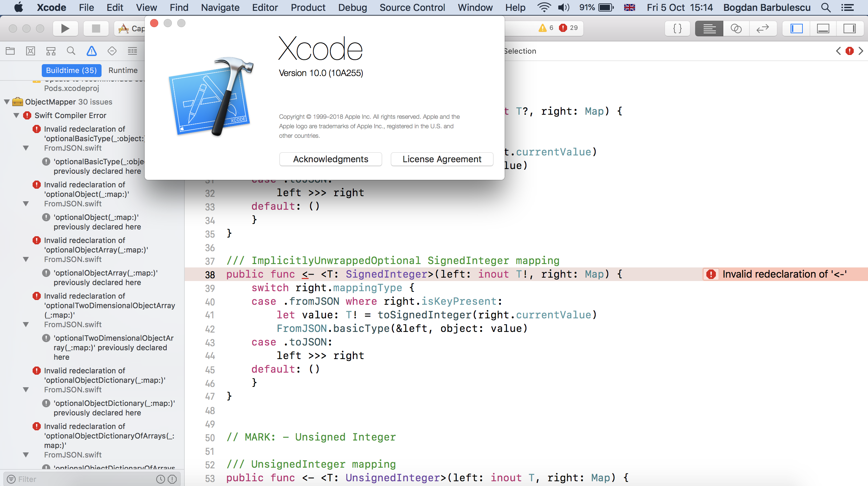Click the yellow warnings count indicator
868x486 pixels.
[x=546, y=28]
